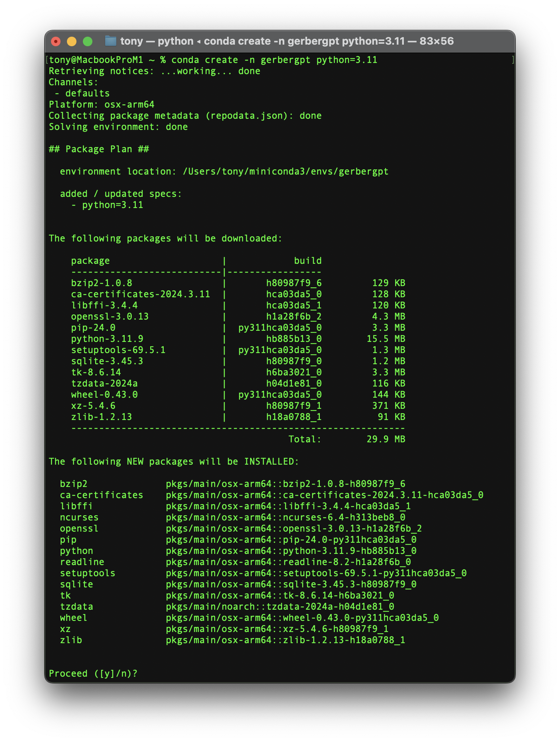Click the yellow minimize window button
Image resolution: width=560 pixels, height=742 pixels.
[72, 41]
